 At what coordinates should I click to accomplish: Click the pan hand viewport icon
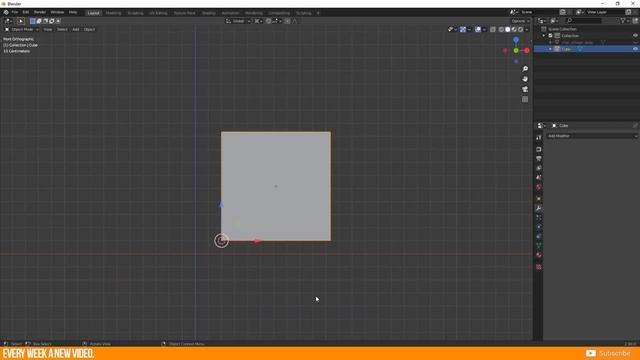(525, 79)
